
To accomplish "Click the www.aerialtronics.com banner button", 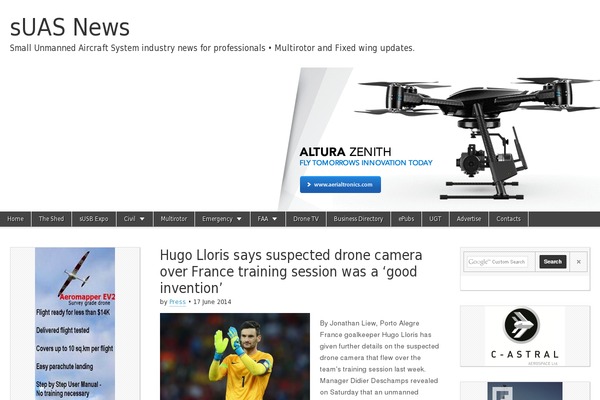I will click(x=340, y=184).
